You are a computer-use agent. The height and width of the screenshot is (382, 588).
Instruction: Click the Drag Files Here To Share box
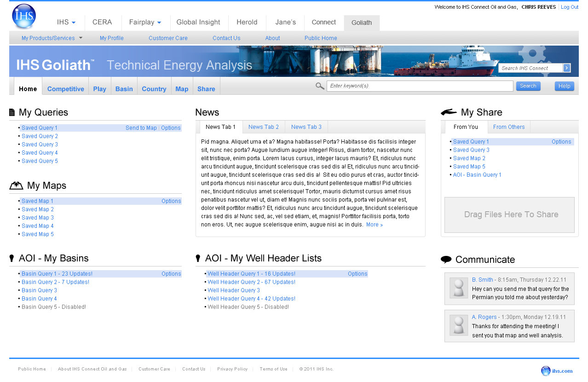[509, 215]
